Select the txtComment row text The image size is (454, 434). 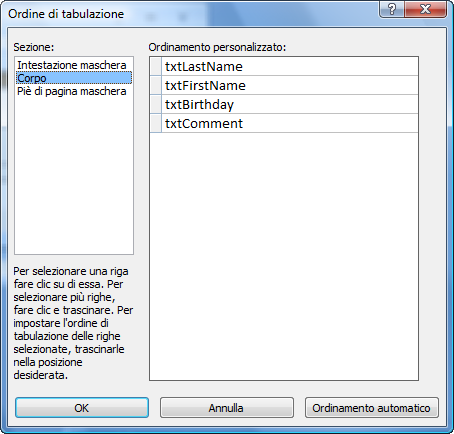click(204, 123)
